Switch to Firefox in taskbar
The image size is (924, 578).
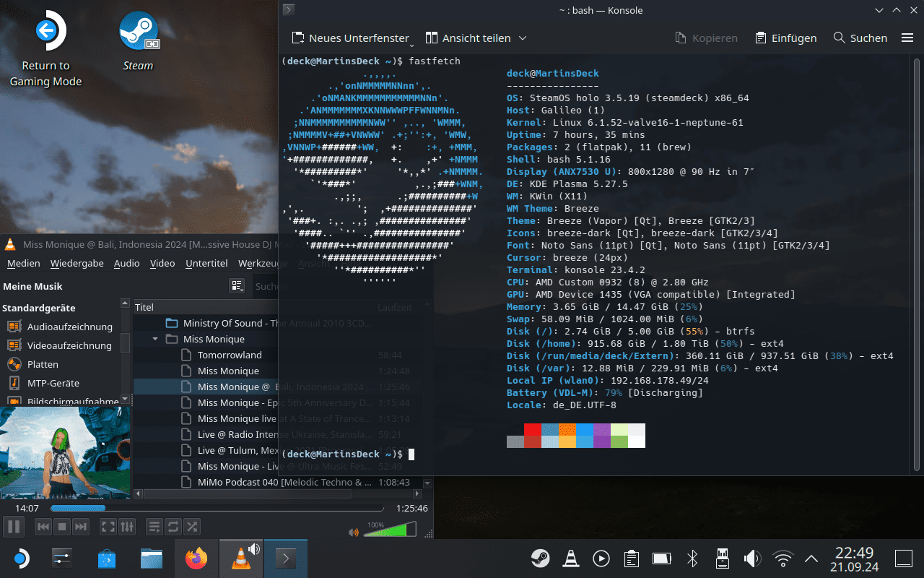[x=196, y=558]
